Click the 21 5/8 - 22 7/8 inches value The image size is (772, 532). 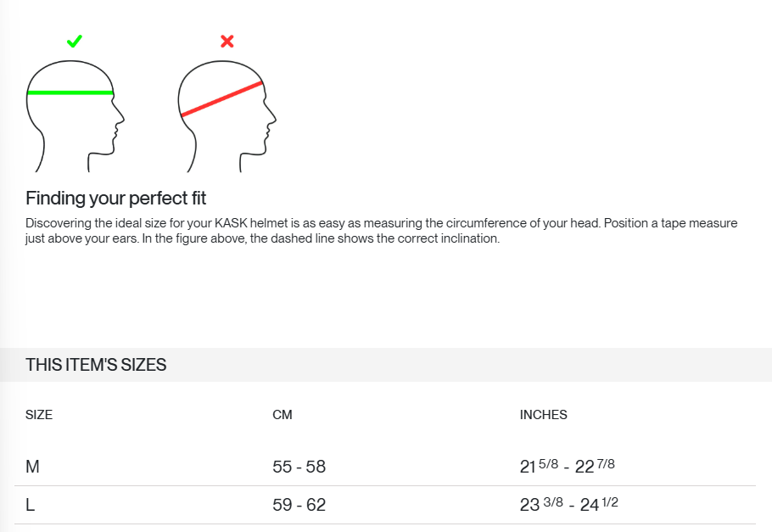[x=568, y=466]
